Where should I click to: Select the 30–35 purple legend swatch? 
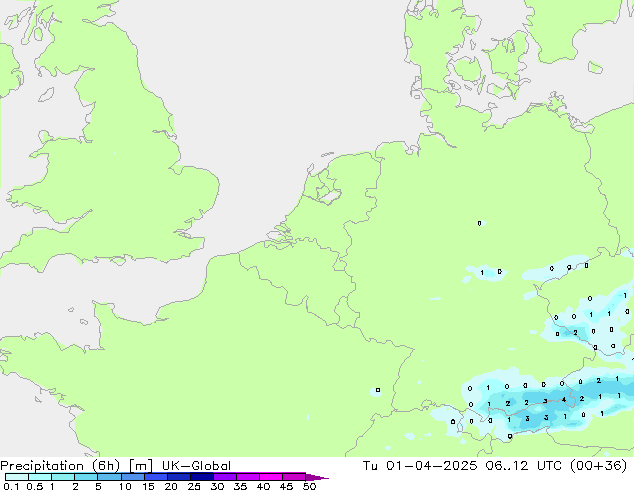coord(225,477)
